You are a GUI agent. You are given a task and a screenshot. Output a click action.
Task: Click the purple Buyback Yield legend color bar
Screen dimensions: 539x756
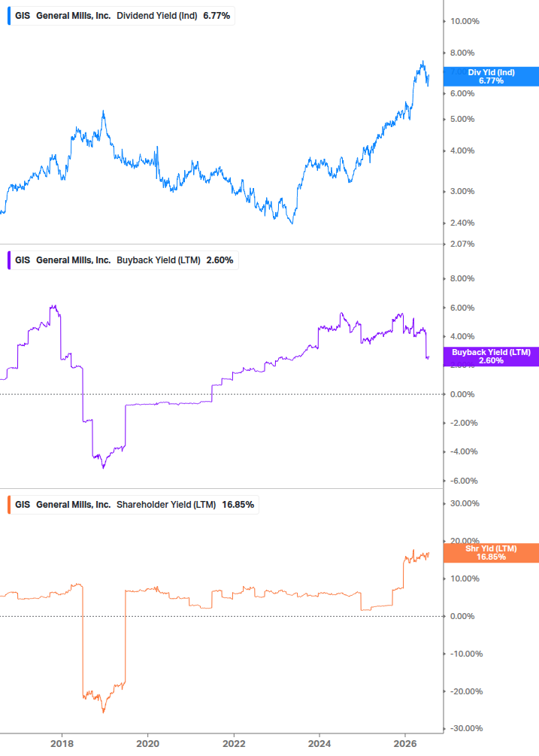pyautogui.click(x=9, y=260)
